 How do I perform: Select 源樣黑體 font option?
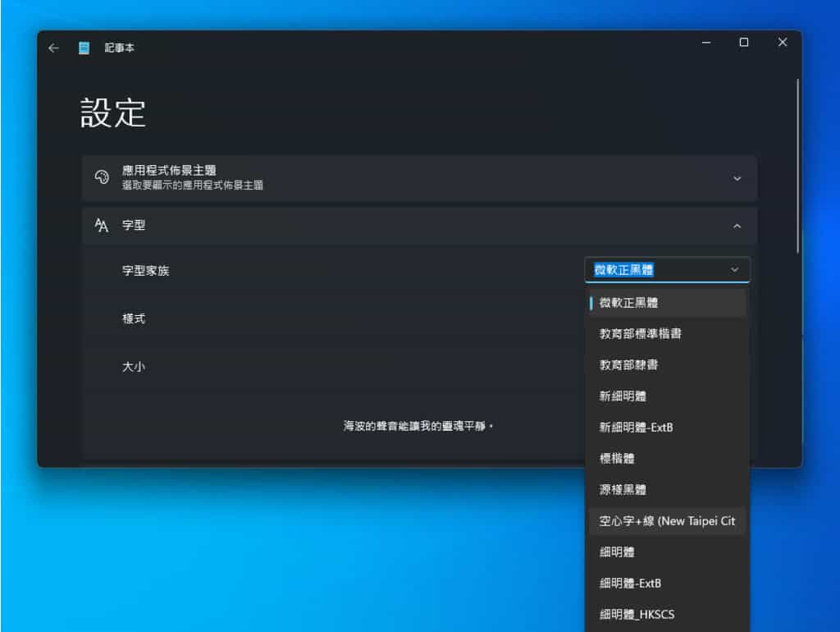coord(667,489)
